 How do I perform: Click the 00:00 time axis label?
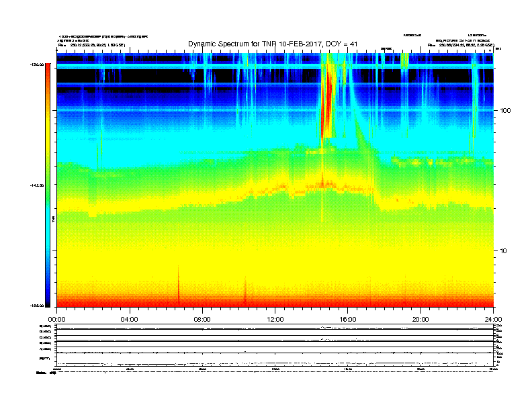pos(56,320)
